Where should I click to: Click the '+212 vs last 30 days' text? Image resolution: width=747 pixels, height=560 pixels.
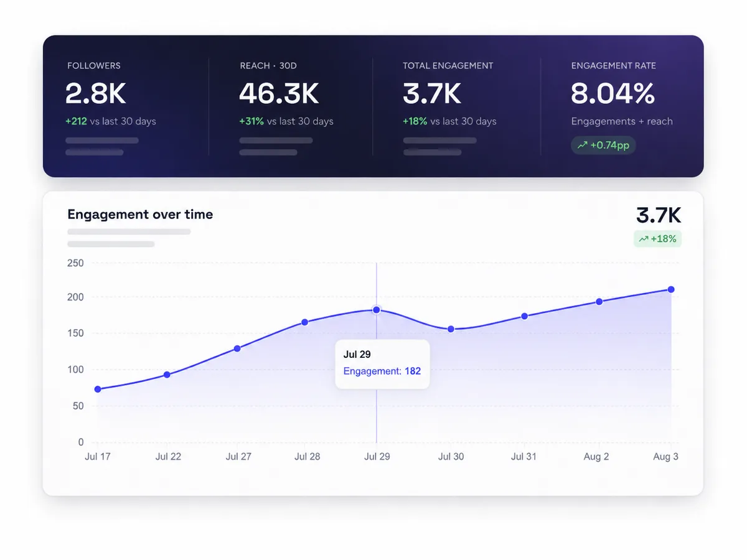coord(111,121)
